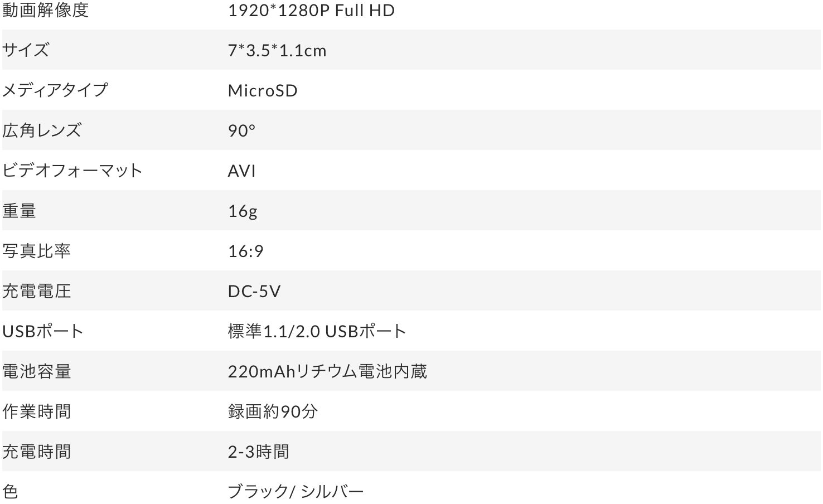Select the DC-5V charging voltage value

click(x=254, y=292)
